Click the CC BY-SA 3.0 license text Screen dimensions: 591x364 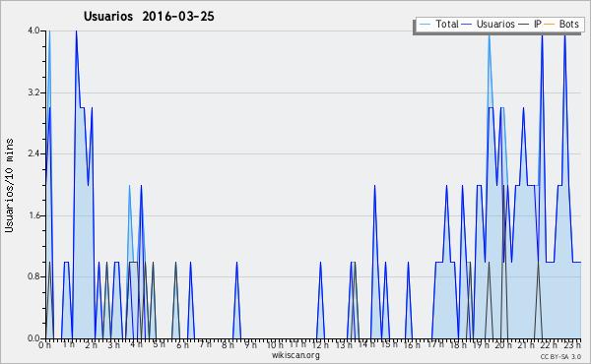(560, 356)
